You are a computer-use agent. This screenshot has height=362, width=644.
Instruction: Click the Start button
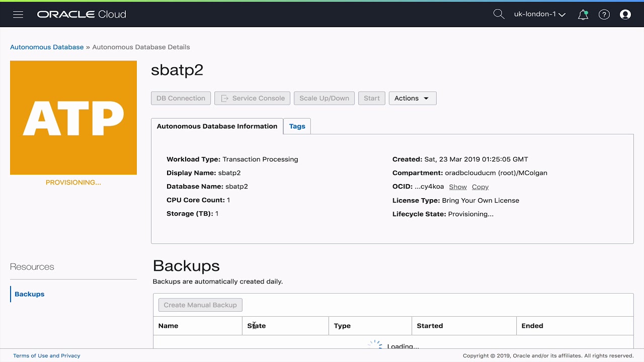pyautogui.click(x=372, y=98)
